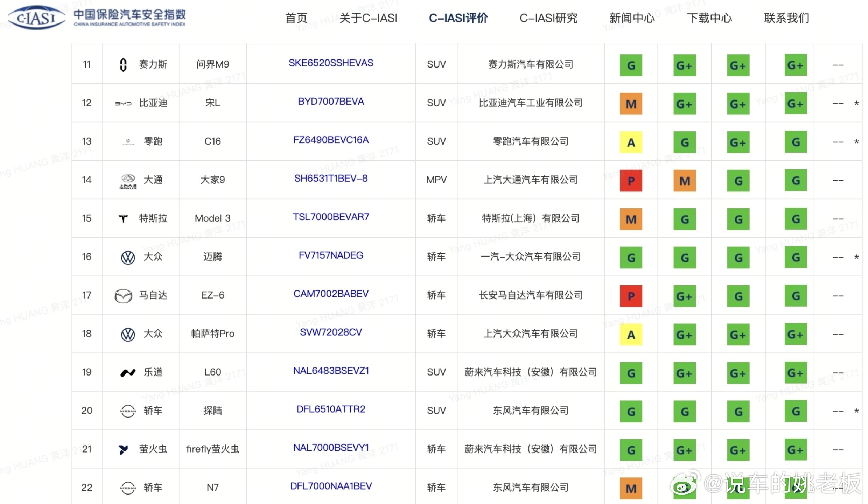Open model link FZ6490BEVC16A

(x=331, y=140)
